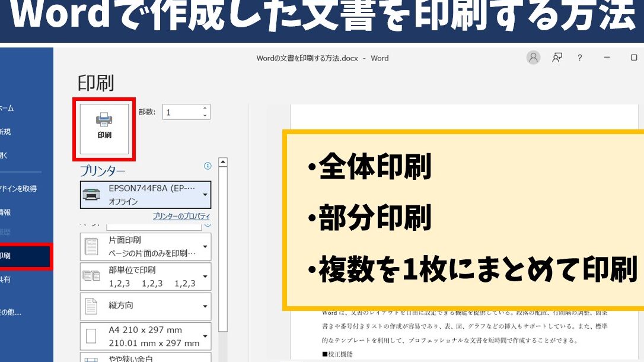The height and width of the screenshot is (362, 644).
Task: Click the collated pages icon beside 部単位で印刷
Action: (91, 276)
